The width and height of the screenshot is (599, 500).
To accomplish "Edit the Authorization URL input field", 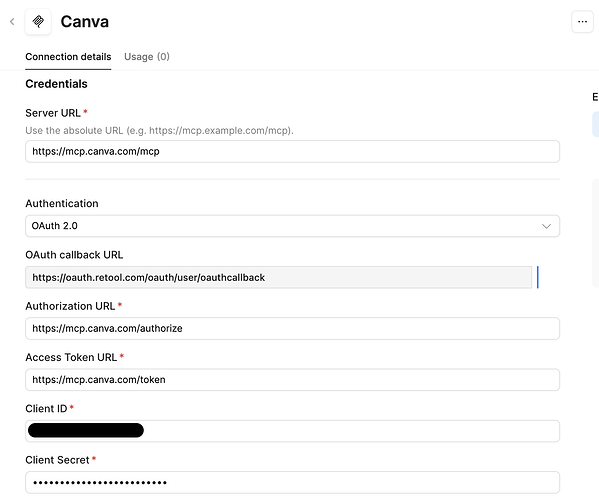I will coord(293,328).
